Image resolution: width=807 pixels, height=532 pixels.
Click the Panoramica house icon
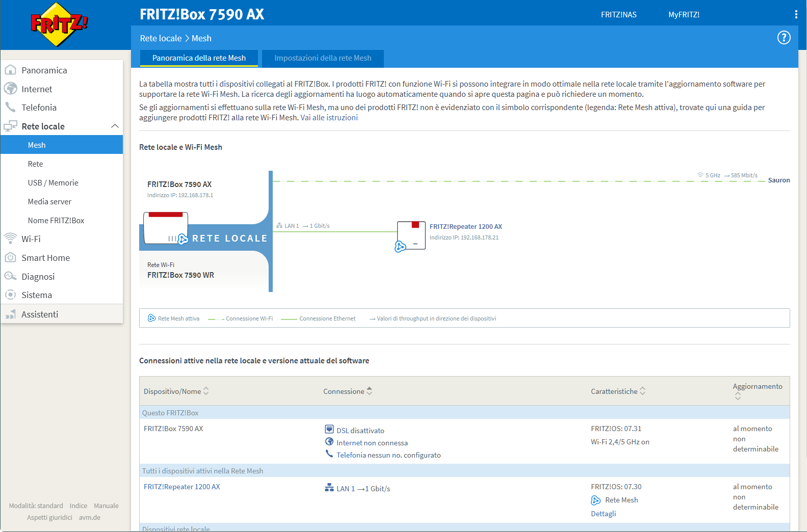[10, 70]
